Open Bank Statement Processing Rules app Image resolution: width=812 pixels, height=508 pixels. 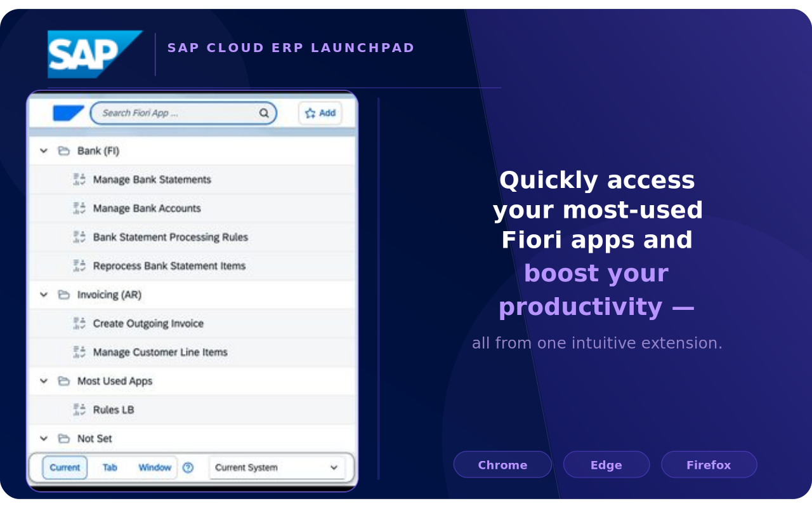pyautogui.click(x=192, y=237)
